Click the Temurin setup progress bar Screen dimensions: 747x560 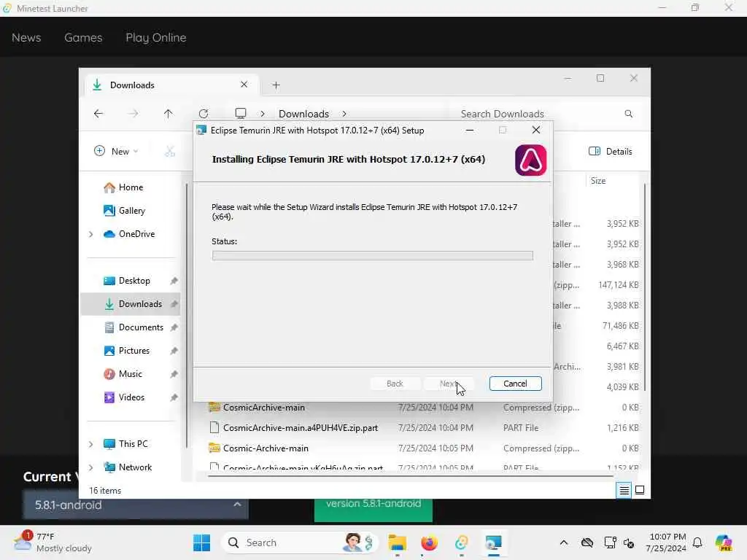click(372, 256)
